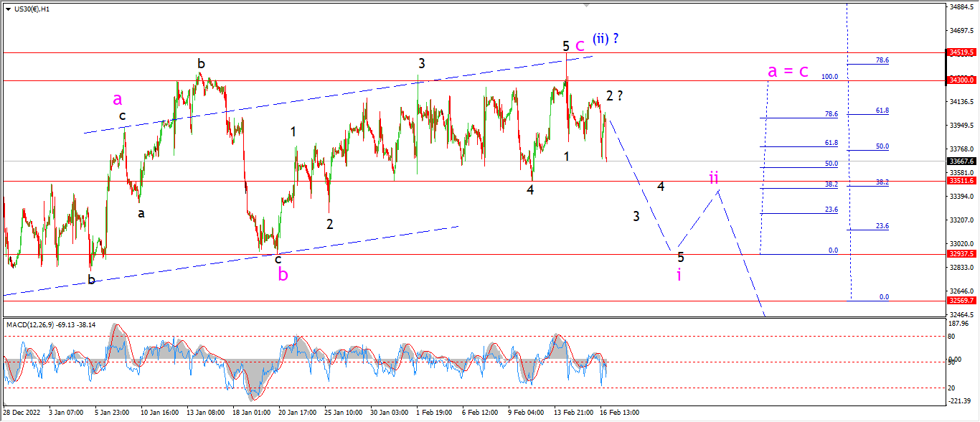Click the 16 Feb 13:00 time axis label
The width and height of the screenshot is (980, 422).
[x=618, y=413]
